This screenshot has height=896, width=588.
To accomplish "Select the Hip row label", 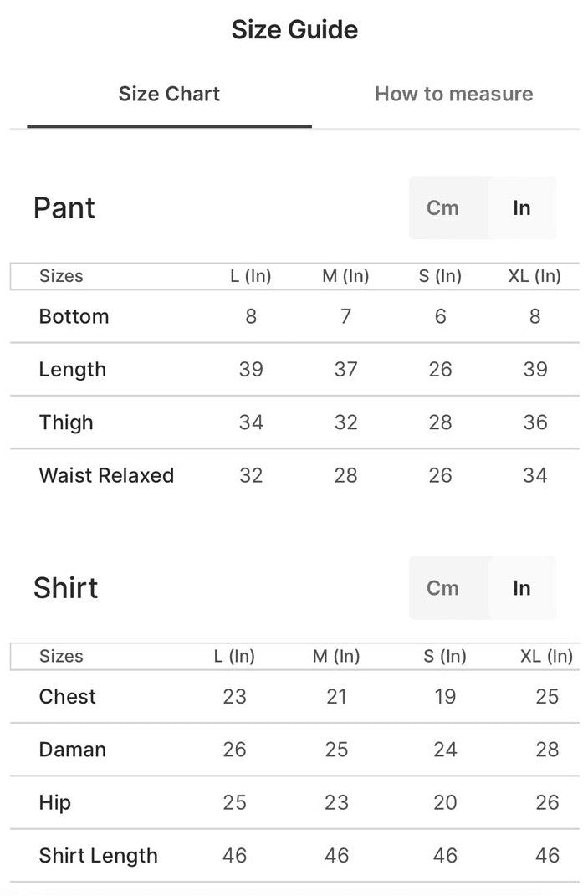I will pos(54,802).
